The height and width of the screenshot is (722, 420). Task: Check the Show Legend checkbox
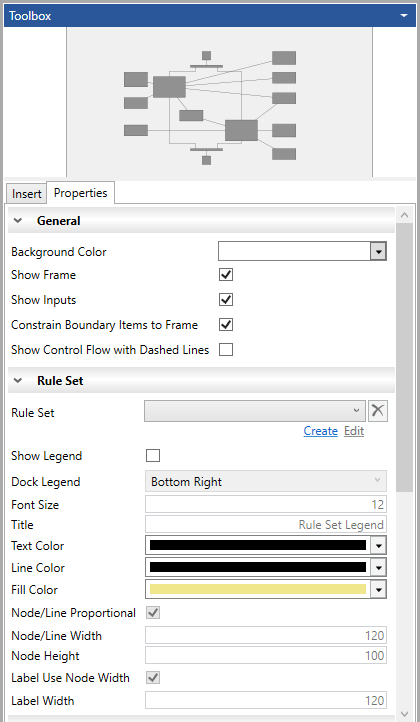tap(153, 456)
